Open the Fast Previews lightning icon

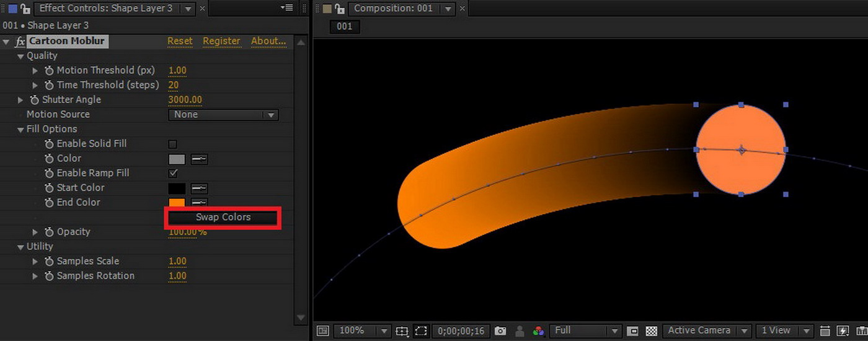coord(843,331)
